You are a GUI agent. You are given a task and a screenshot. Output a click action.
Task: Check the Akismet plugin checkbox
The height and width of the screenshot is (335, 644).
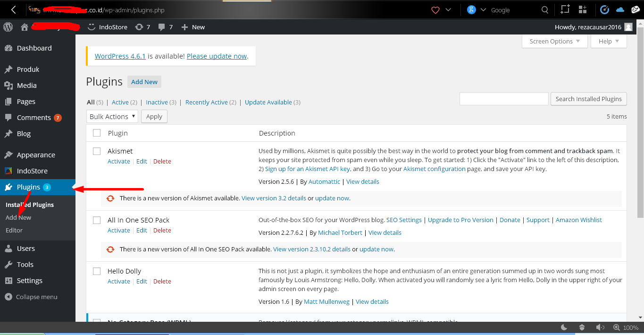97,151
